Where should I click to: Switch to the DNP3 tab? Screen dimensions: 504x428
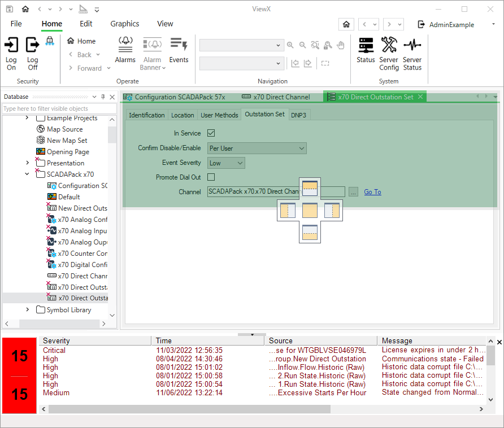pos(299,115)
